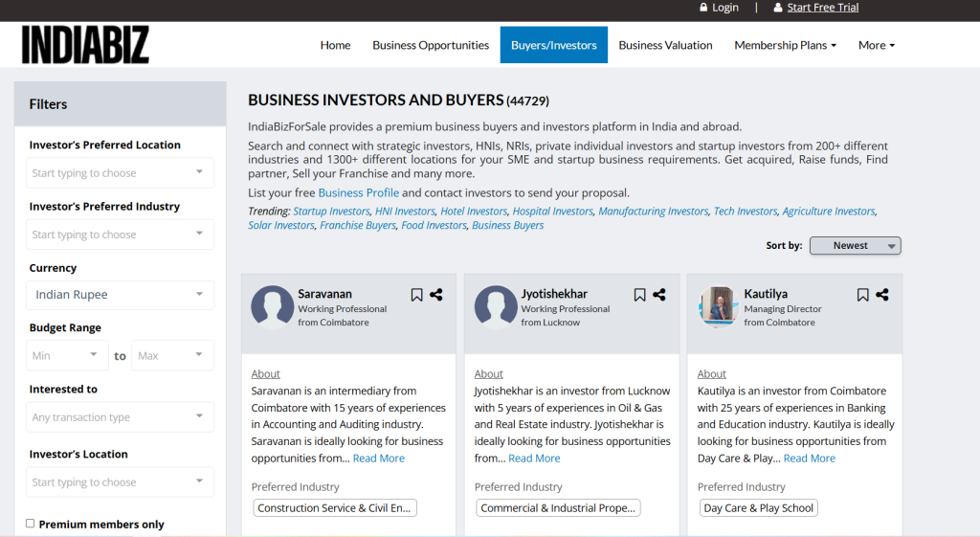Open Food Investors trending link
980x537 pixels.
tap(434, 225)
